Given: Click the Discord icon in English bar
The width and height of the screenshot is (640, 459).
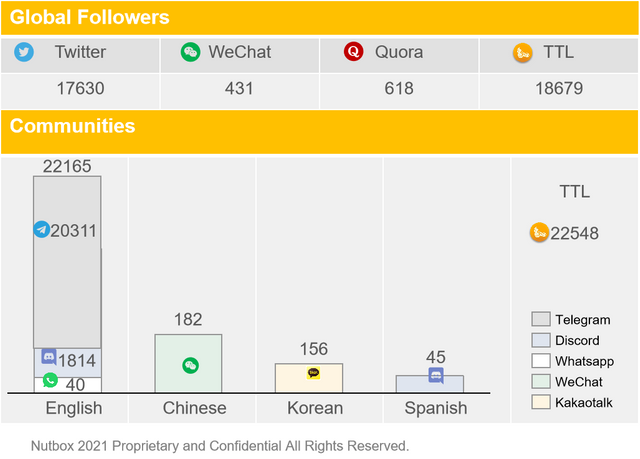Looking at the screenshot, I should [x=49, y=356].
